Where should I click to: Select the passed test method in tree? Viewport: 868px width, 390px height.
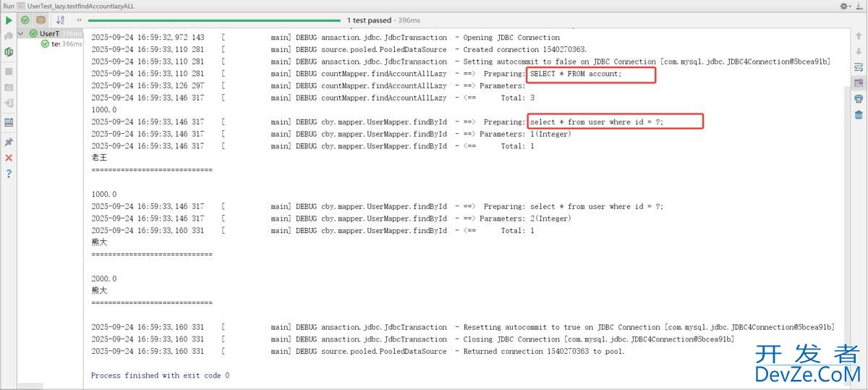click(x=55, y=44)
